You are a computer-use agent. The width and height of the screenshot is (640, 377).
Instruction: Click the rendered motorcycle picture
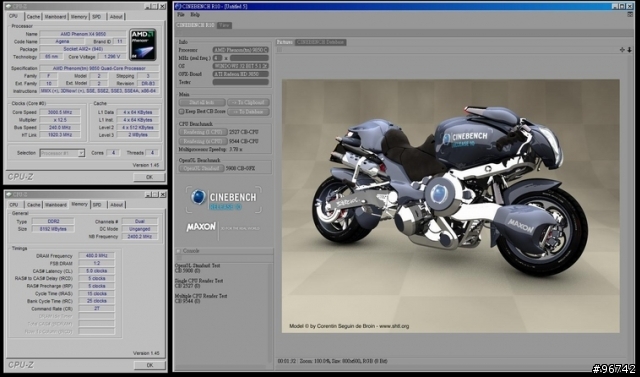pyautogui.click(x=451, y=206)
